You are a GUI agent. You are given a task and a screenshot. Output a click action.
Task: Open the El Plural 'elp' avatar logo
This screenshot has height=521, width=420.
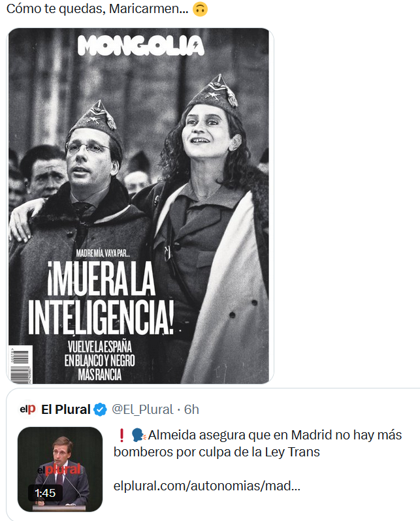[x=28, y=409]
